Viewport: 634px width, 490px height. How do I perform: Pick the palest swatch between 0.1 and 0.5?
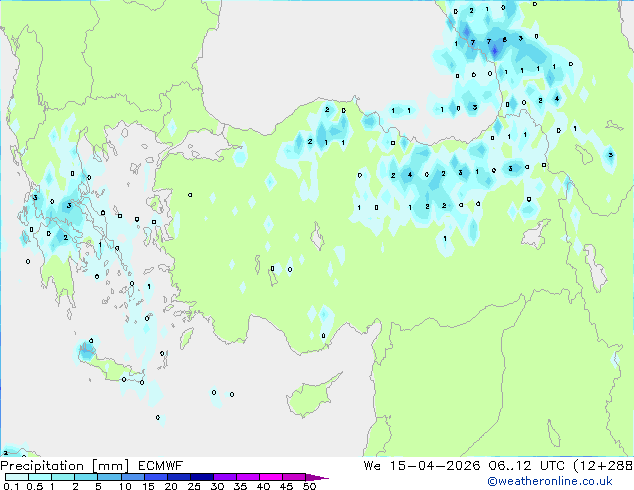point(17,477)
